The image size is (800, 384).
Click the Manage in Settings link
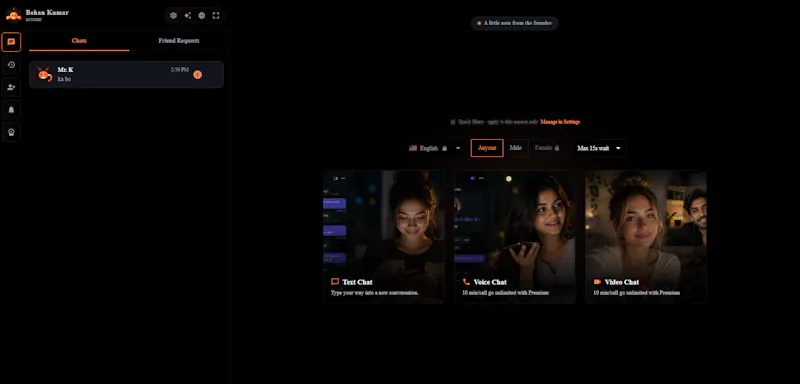pos(560,122)
